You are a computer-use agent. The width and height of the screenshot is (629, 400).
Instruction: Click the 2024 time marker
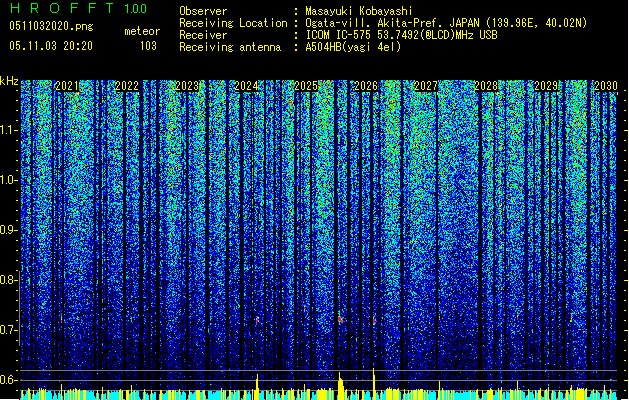pos(246,86)
